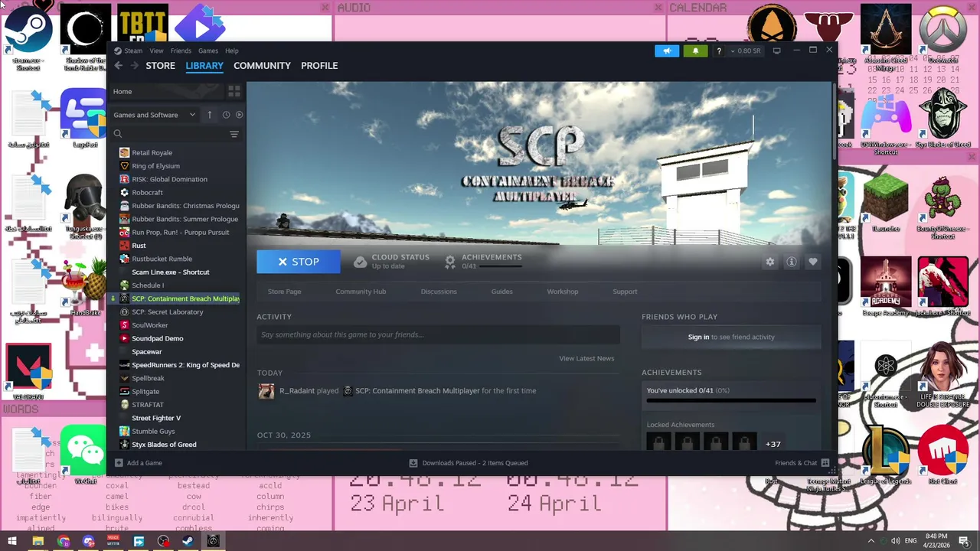Viewport: 980px width, 551px height.
Task: Click the page vertical scrollbar
Action: [x=833, y=121]
